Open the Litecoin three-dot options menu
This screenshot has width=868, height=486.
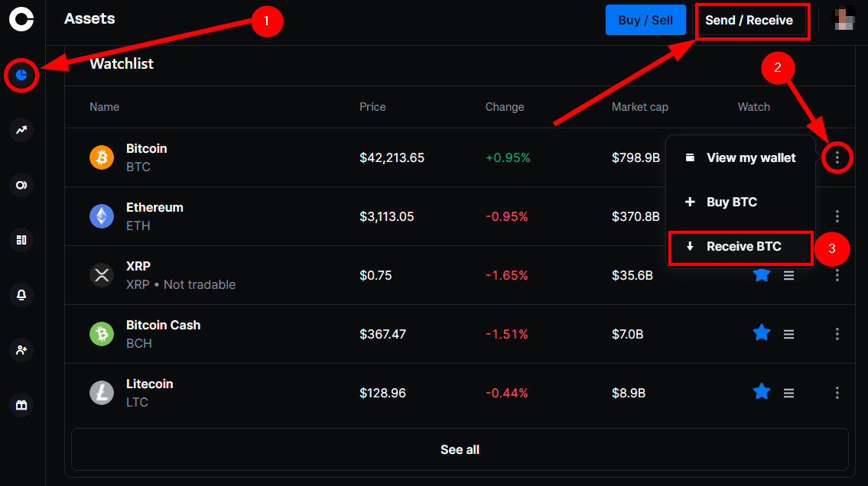click(x=837, y=393)
